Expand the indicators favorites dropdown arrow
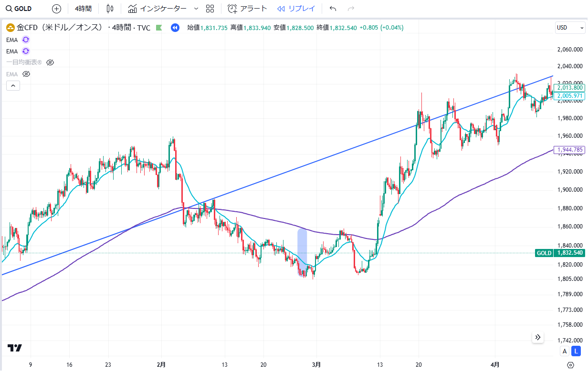 [x=196, y=9]
